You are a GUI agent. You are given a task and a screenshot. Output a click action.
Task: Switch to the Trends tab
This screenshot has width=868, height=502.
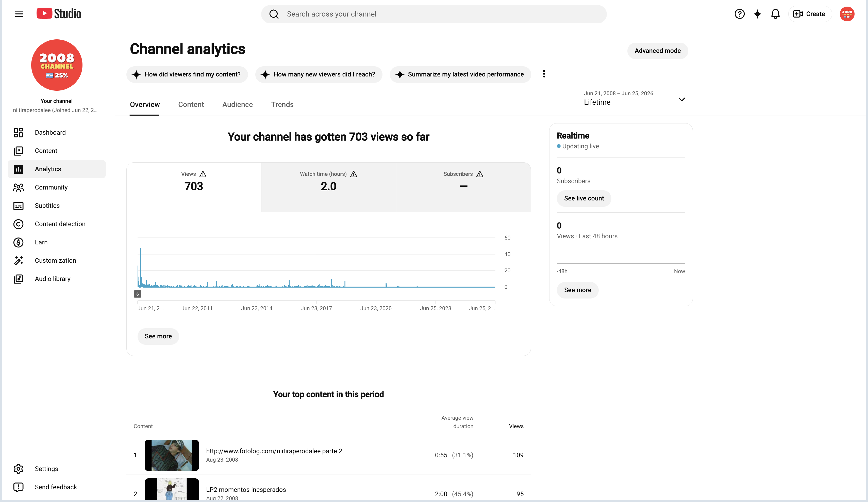[282, 104]
